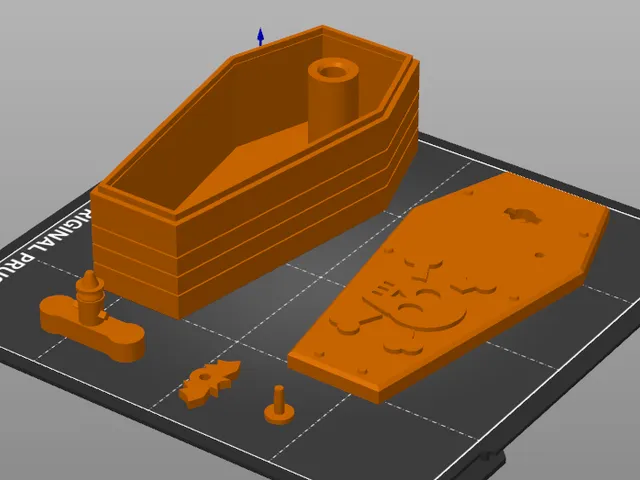The height and width of the screenshot is (480, 640).
Task: Select the small pin part
Action: (279, 405)
